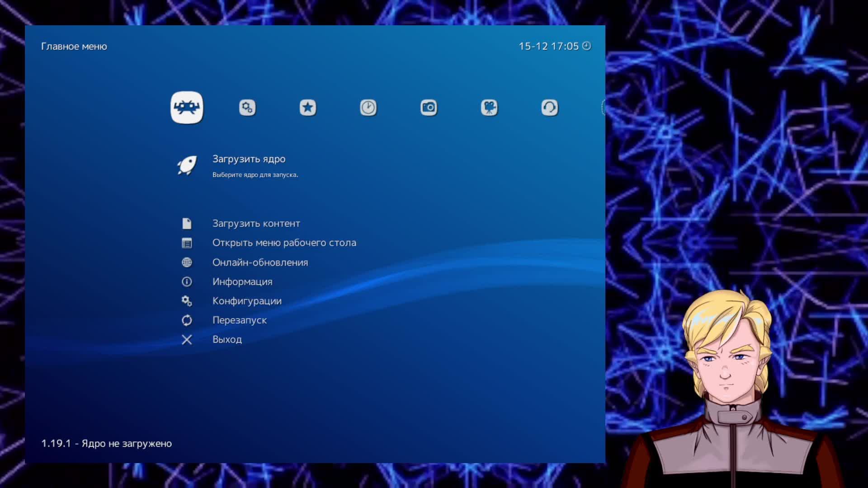Open the History clock tab icon
Viewport: 868px width, 488px height.
(368, 108)
